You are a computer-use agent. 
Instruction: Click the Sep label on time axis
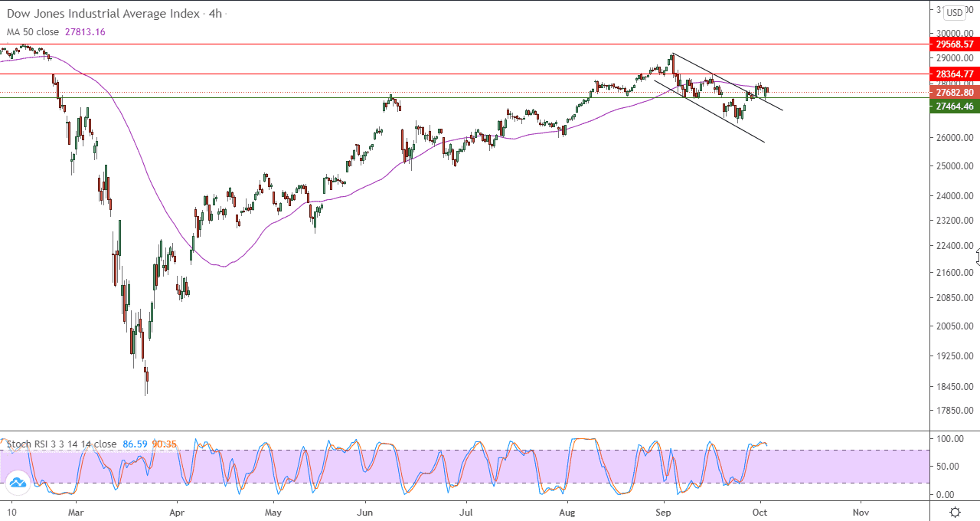[x=664, y=511]
